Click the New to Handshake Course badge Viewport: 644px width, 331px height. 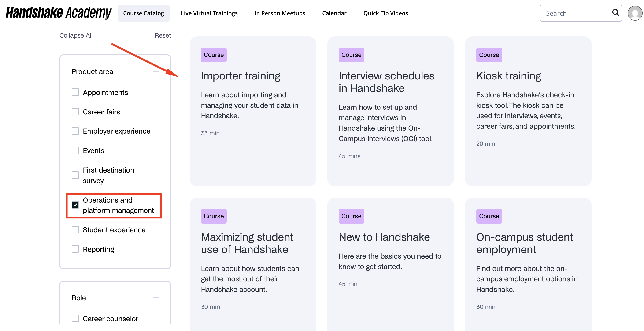click(352, 216)
